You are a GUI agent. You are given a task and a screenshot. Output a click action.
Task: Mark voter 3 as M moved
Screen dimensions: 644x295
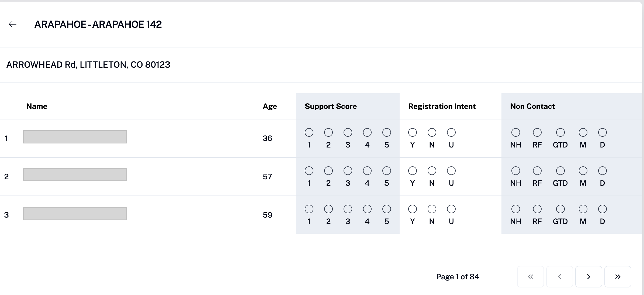(583, 209)
